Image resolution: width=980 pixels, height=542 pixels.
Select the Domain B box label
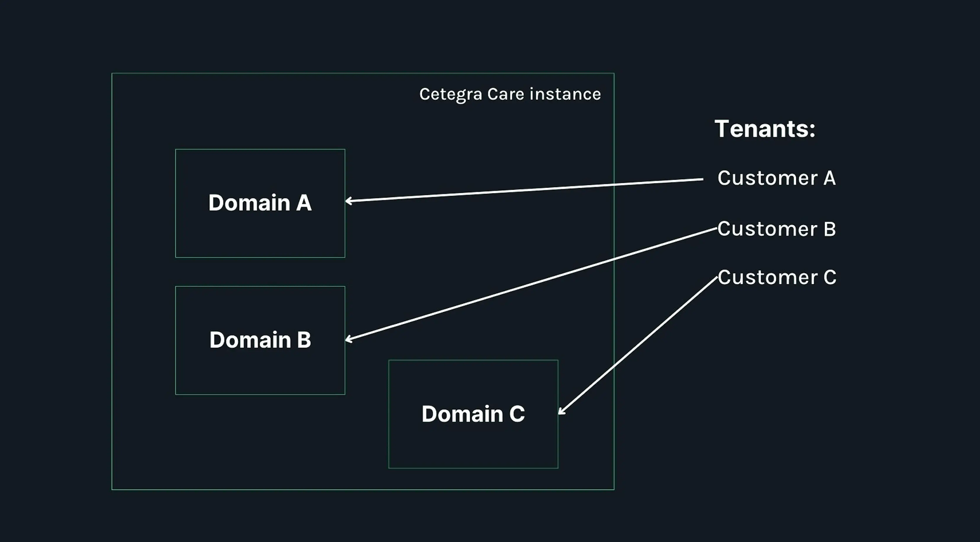(x=260, y=339)
